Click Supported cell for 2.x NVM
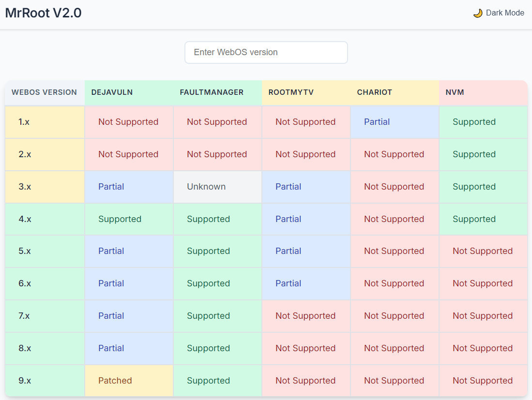This screenshot has height=400, width=532. tap(474, 154)
